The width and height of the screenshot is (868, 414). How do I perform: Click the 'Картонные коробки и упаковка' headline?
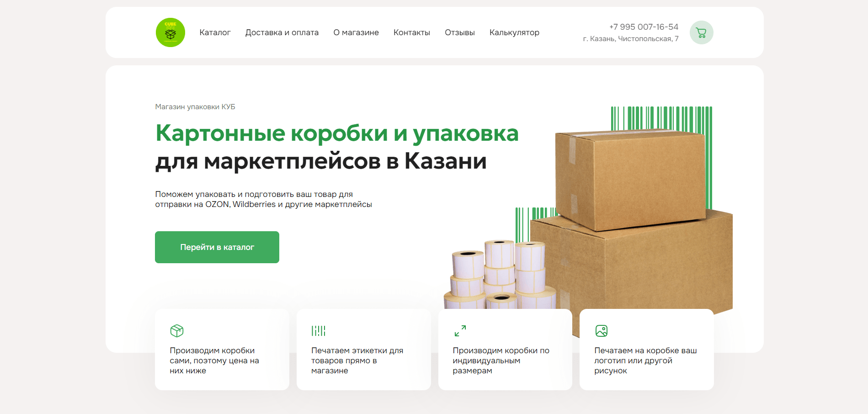point(337,133)
